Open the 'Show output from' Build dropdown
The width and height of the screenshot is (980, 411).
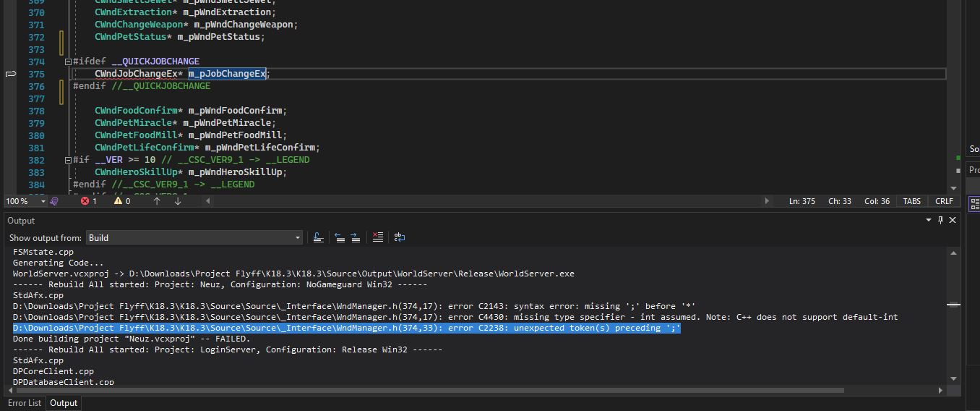(x=194, y=237)
